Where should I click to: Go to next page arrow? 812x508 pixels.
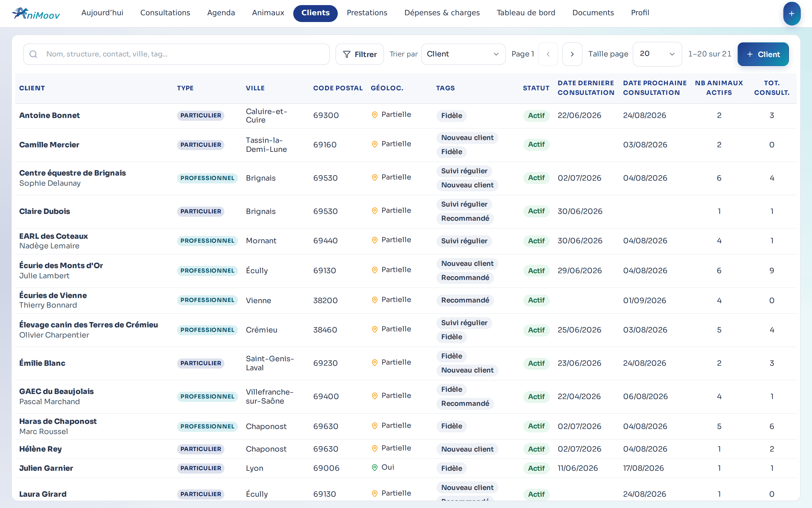572,54
